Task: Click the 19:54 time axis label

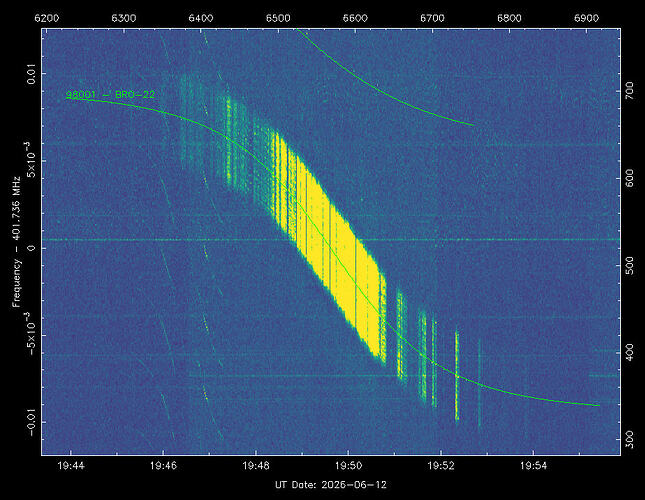Action: (x=534, y=466)
